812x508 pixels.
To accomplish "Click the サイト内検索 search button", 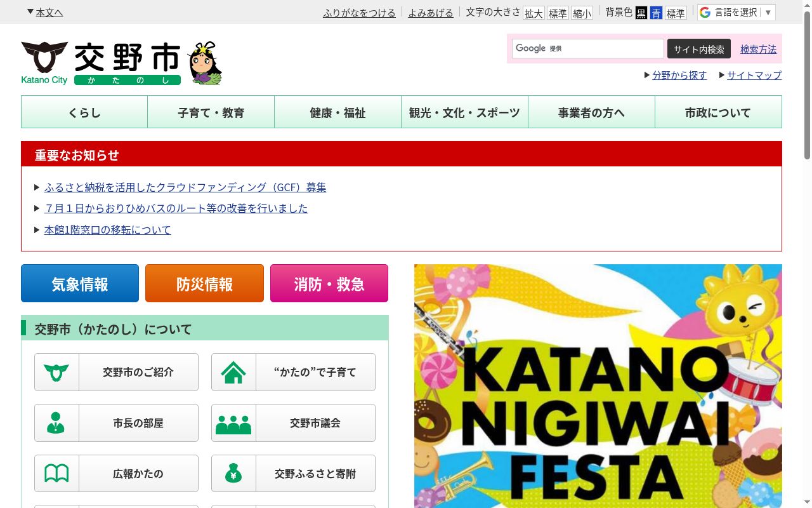I will 699,49.
